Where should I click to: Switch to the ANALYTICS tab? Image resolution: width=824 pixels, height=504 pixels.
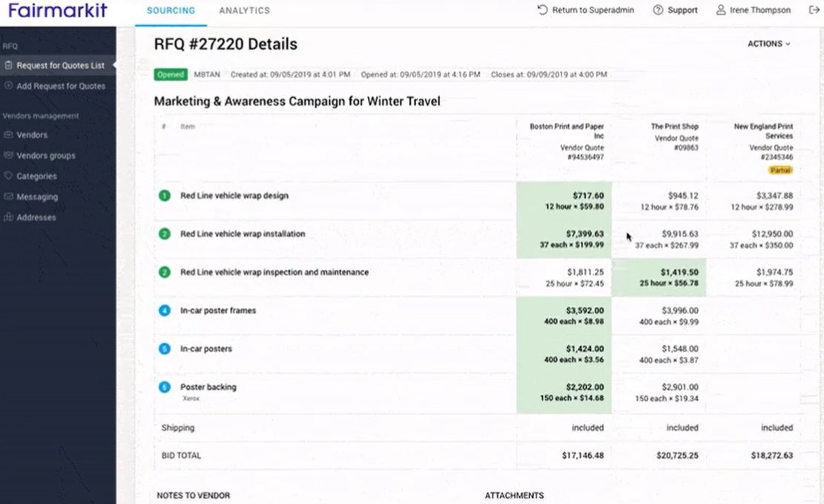click(x=245, y=11)
